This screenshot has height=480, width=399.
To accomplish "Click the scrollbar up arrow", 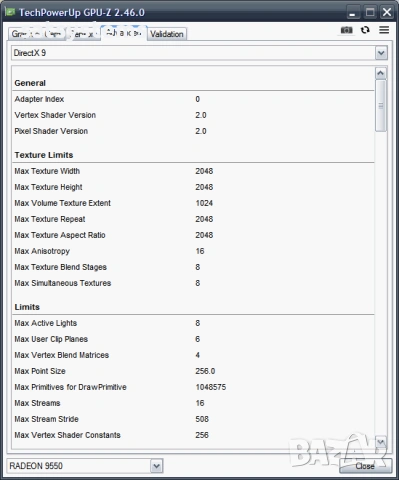I will pos(381,73).
